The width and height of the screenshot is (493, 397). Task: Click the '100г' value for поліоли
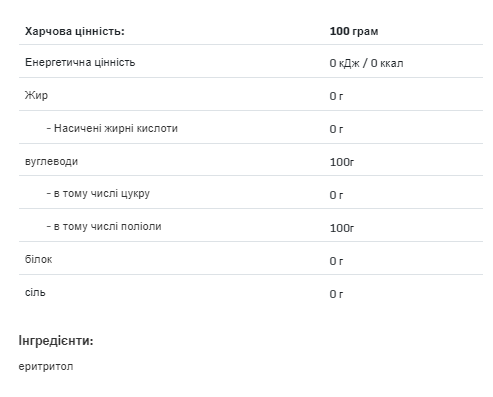[342, 228]
